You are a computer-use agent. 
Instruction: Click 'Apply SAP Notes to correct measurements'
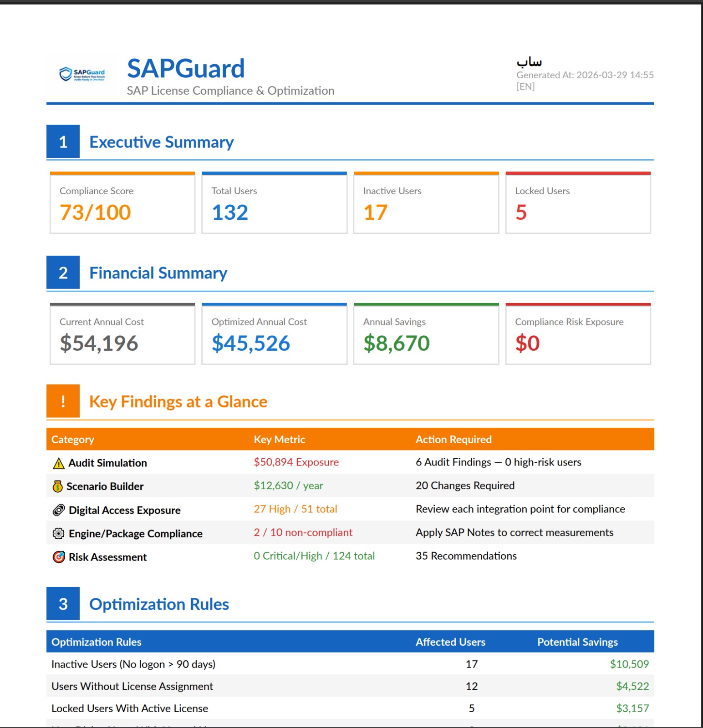(515, 533)
